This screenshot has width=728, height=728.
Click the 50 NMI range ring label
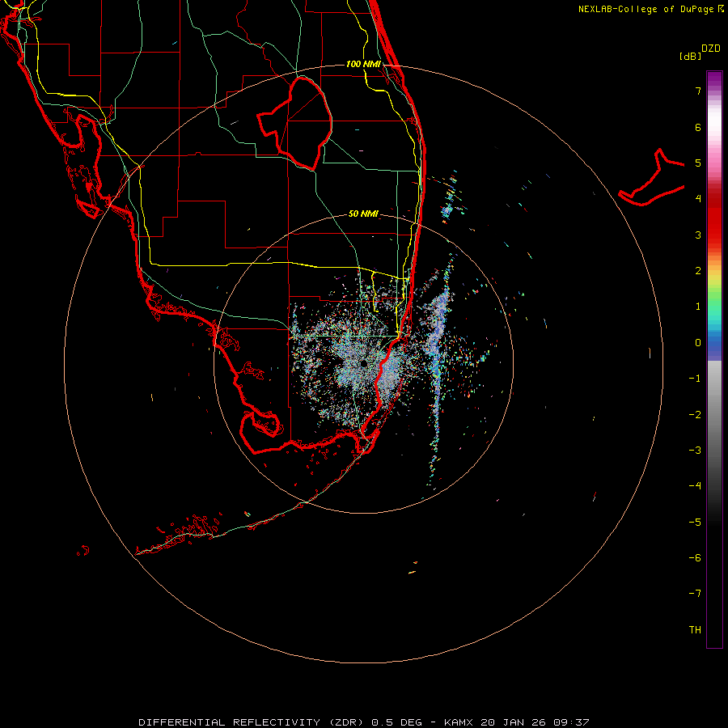pyautogui.click(x=363, y=214)
